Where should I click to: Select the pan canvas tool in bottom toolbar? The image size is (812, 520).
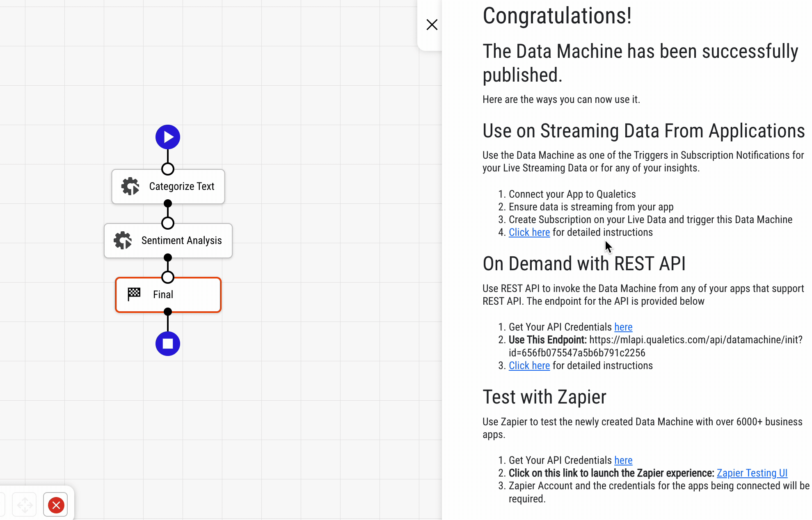25,504
